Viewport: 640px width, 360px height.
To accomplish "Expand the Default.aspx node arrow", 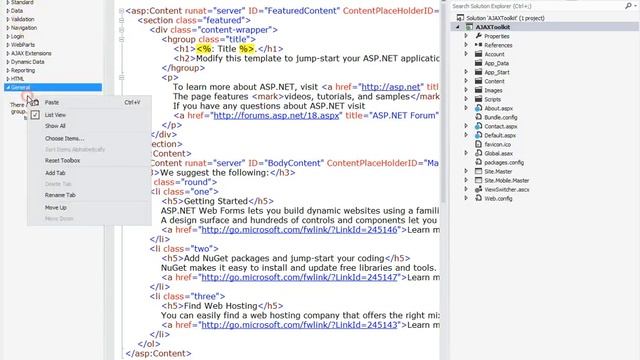I will 466,135.
